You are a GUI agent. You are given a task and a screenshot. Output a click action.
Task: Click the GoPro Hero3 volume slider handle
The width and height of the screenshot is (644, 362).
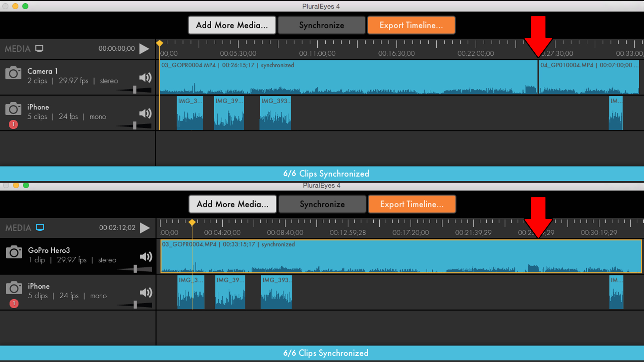click(x=135, y=269)
